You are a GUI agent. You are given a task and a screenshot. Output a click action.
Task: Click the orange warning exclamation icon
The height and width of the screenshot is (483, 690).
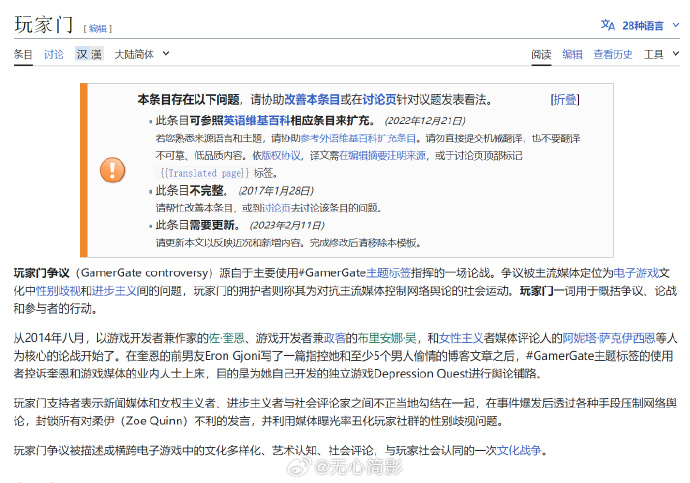[x=113, y=170]
